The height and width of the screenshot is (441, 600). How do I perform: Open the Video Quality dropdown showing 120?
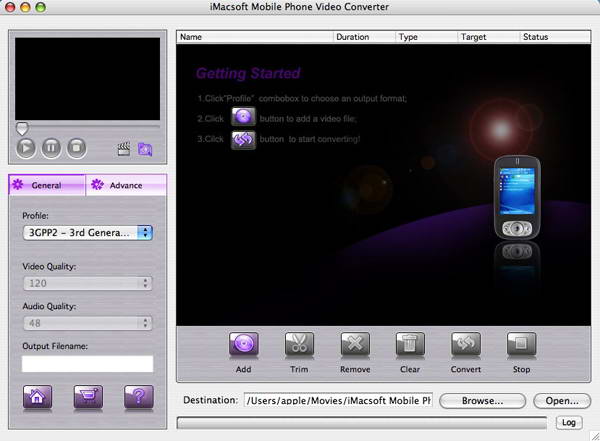[88, 283]
